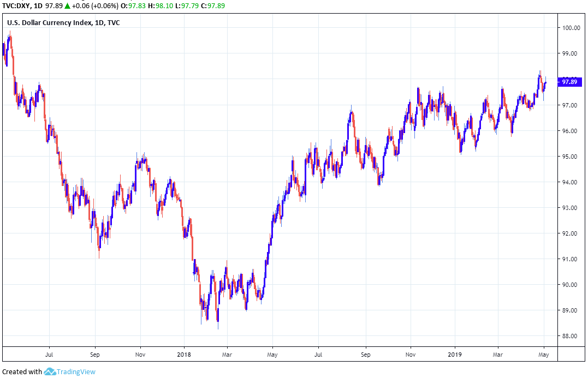
Task: Click the H:98.10 high price value
Action: (x=168, y=5)
